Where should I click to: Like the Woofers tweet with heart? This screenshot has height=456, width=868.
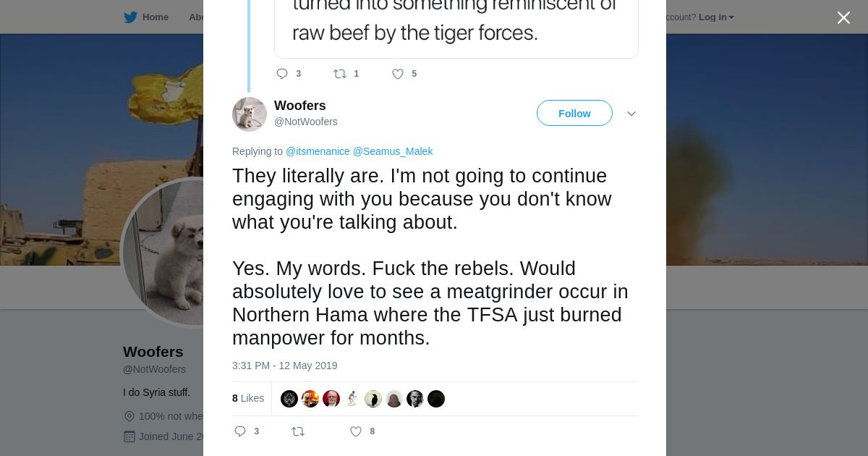click(356, 431)
